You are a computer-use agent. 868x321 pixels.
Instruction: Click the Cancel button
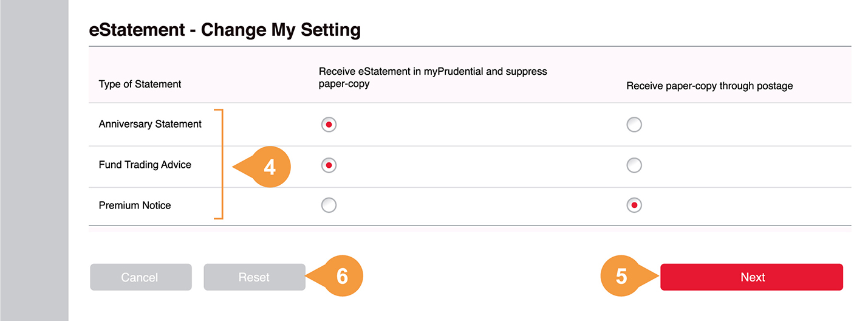tap(140, 277)
